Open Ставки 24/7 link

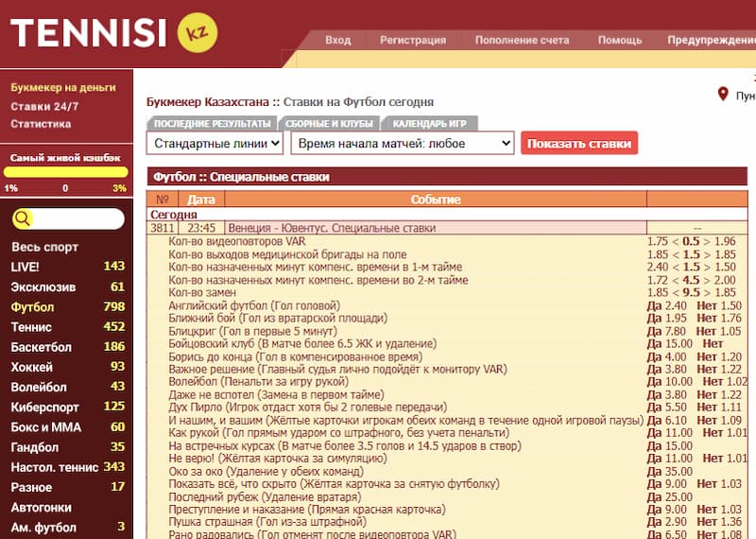[44, 106]
